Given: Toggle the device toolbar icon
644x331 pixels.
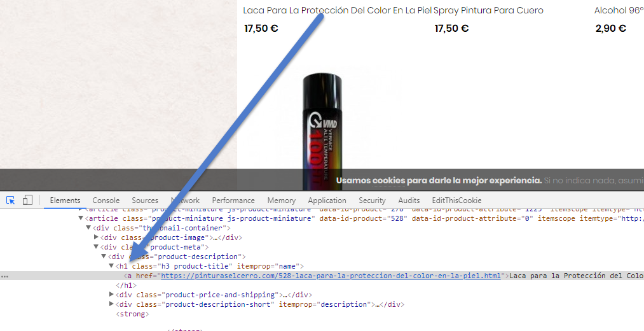Looking at the screenshot, I should point(27,201).
